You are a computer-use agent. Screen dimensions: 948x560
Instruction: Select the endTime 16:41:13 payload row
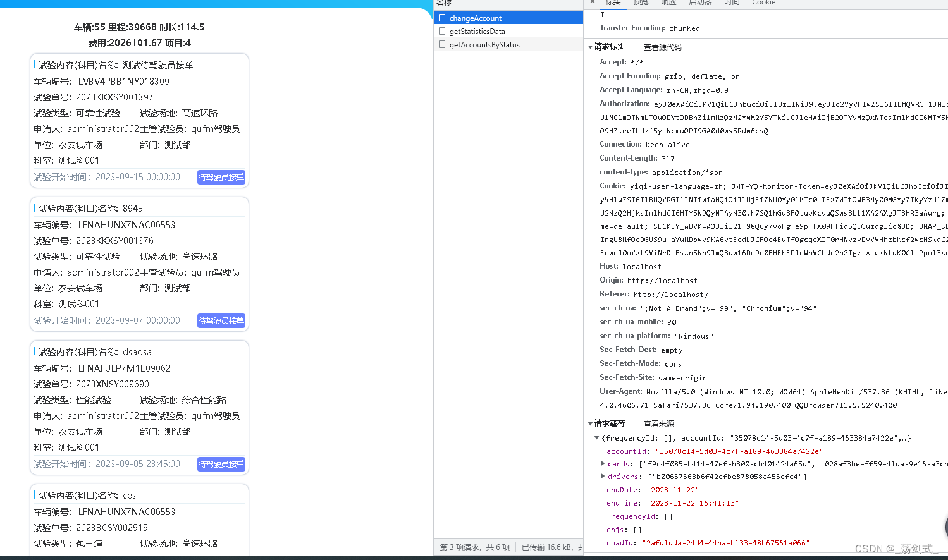point(672,503)
